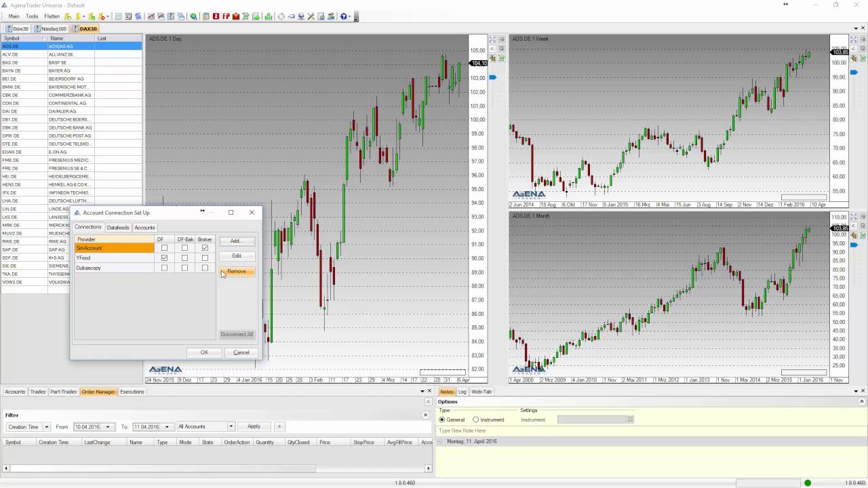Screen dimensions: 868x488
Task: Click the Add... button
Action: (x=236, y=241)
